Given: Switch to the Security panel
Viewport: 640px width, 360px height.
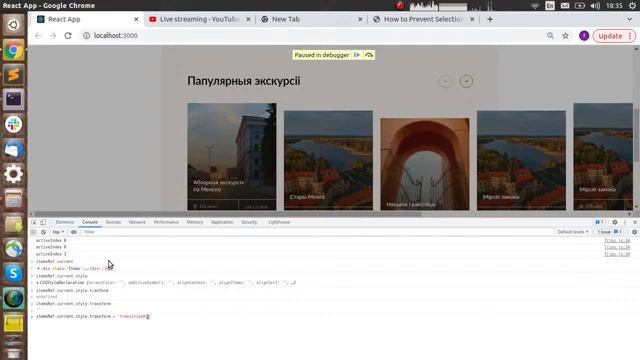Looking at the screenshot, I should tap(249, 222).
